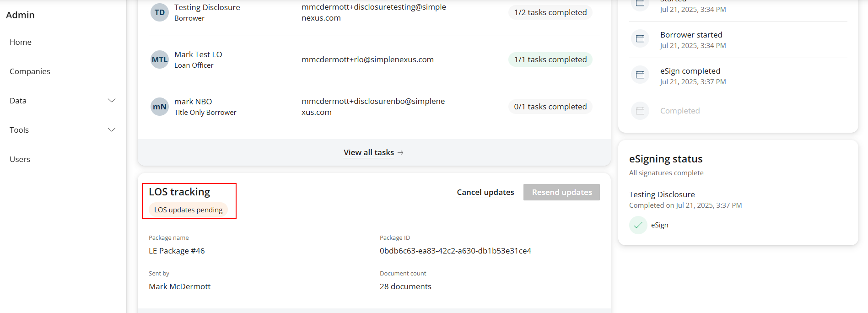Open Users in the sidebar
This screenshot has width=868, height=313.
tap(20, 159)
